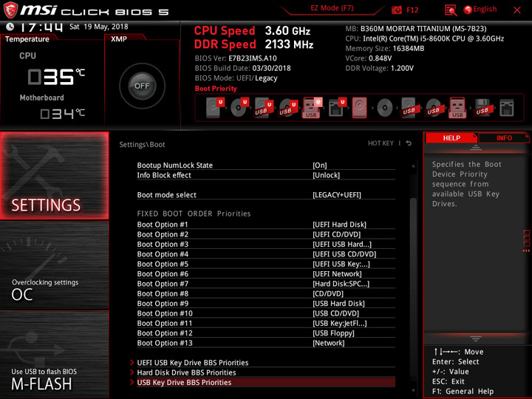Open the OC overclocking settings panel

[54, 265]
